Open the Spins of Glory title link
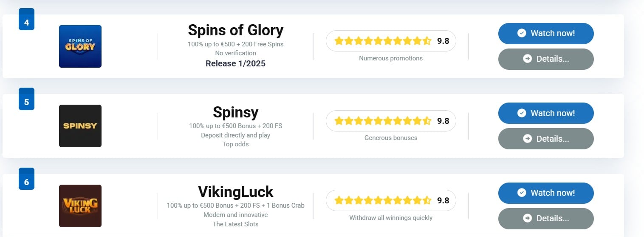644x237 pixels. [235, 30]
